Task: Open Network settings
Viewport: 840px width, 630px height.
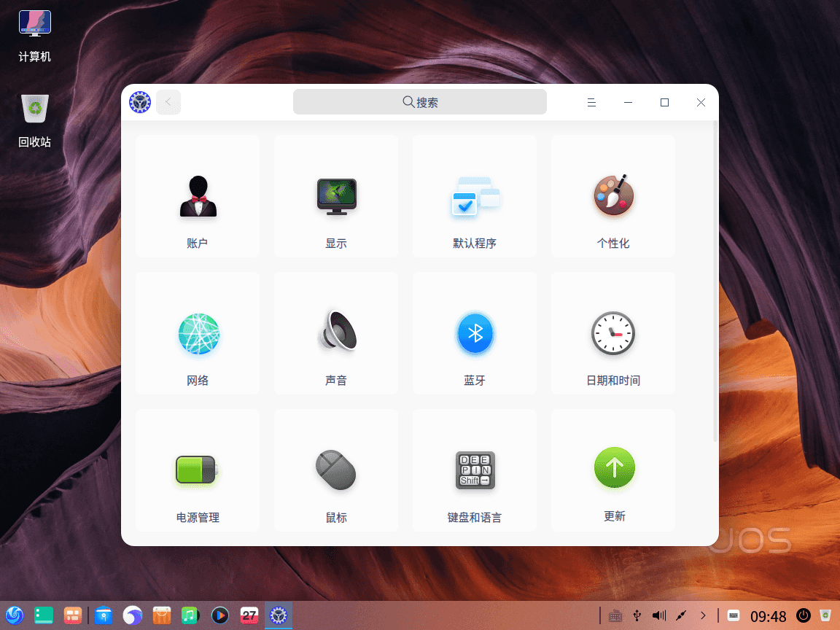Action: [197, 333]
